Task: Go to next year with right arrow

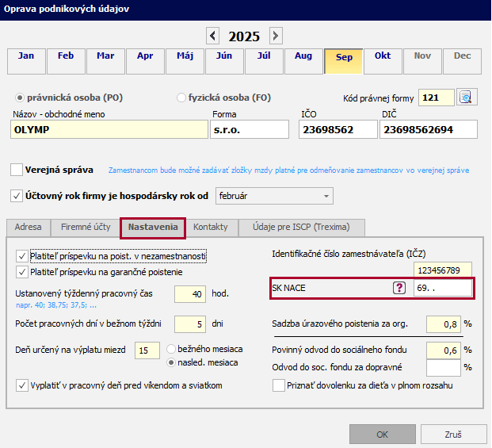Action: tap(275, 36)
